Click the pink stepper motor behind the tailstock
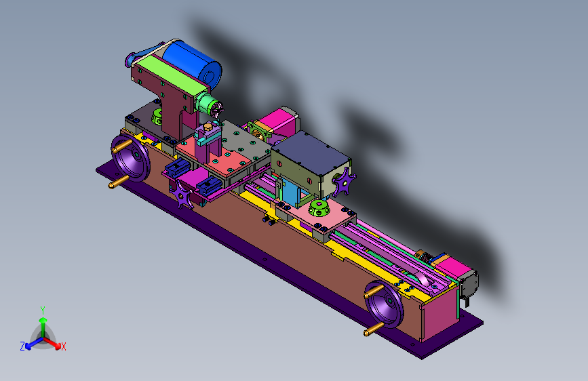588x381 pixels. [x=279, y=121]
